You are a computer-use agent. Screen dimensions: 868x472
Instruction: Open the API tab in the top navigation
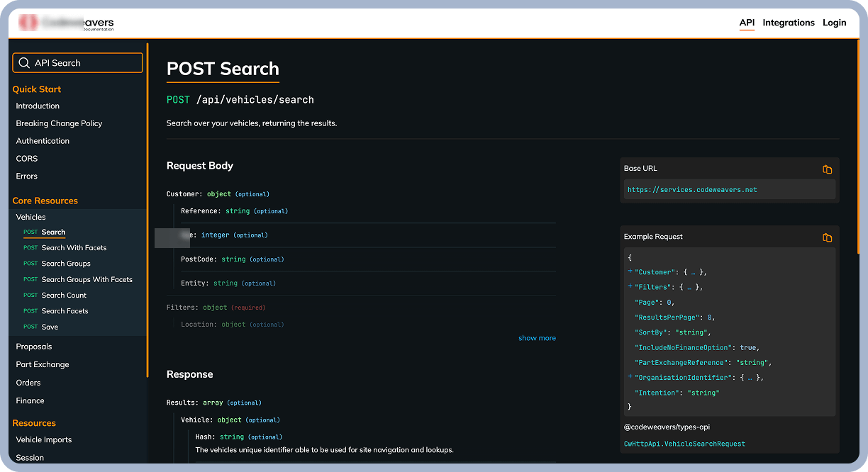747,23
